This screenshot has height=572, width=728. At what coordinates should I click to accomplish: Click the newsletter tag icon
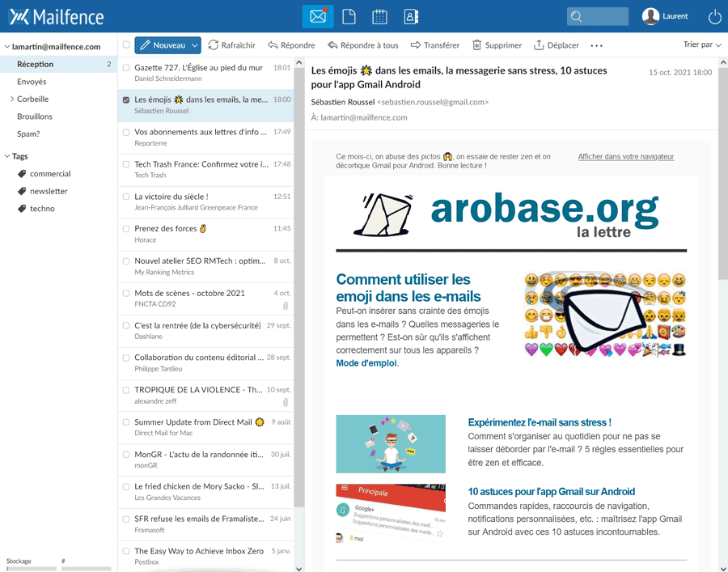(22, 191)
